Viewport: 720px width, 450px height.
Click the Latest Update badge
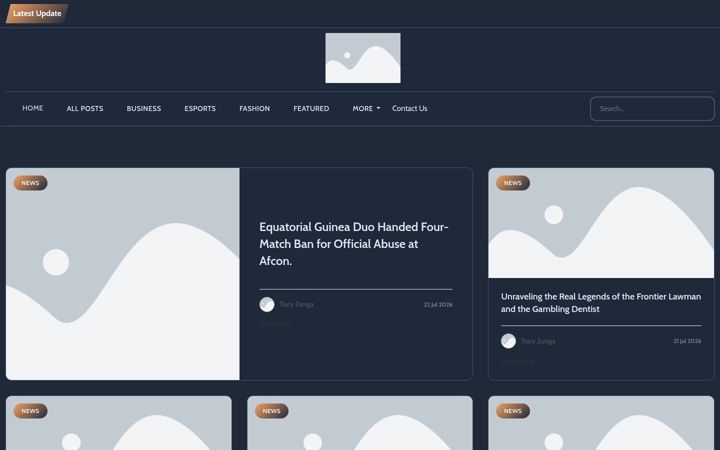[x=37, y=13]
